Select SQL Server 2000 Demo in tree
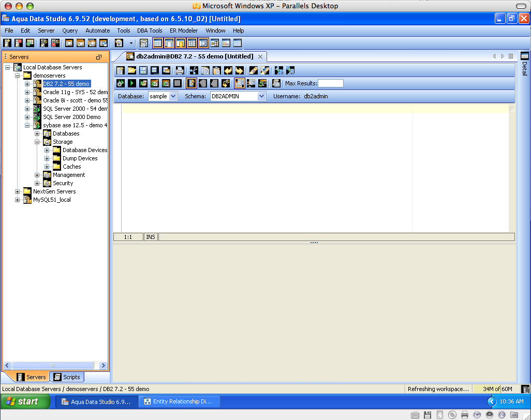Viewport: 531px width, 420px height. click(x=72, y=117)
